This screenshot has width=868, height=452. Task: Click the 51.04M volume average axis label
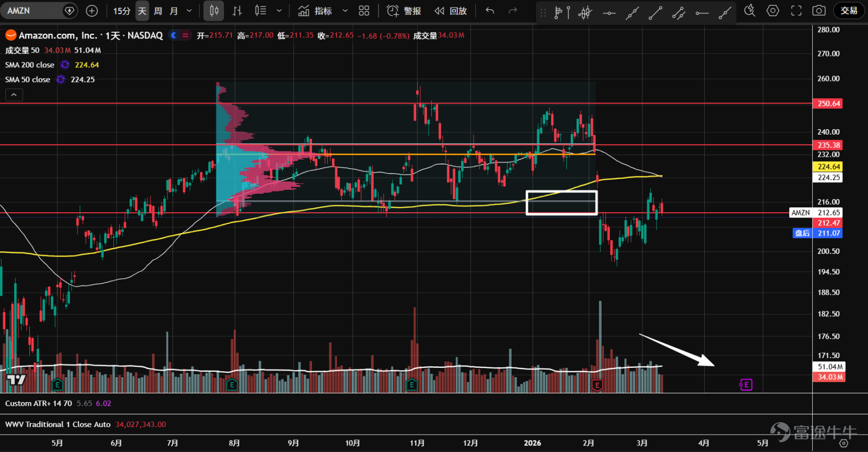click(830, 367)
